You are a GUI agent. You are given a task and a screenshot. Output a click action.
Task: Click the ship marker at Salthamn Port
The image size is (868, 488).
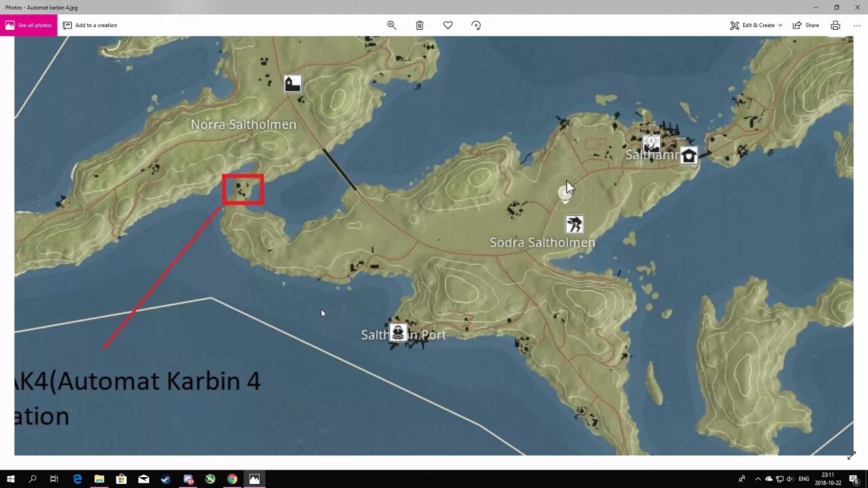[398, 332]
